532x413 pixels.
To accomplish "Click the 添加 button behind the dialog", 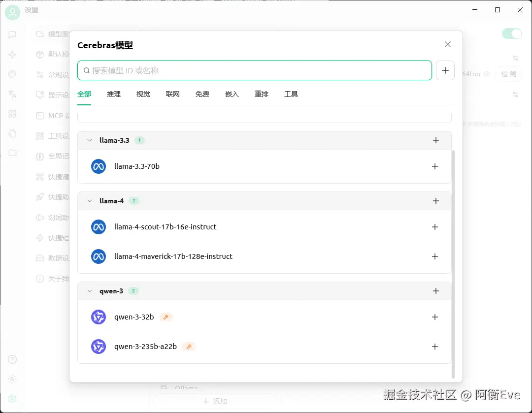I will pos(215,401).
